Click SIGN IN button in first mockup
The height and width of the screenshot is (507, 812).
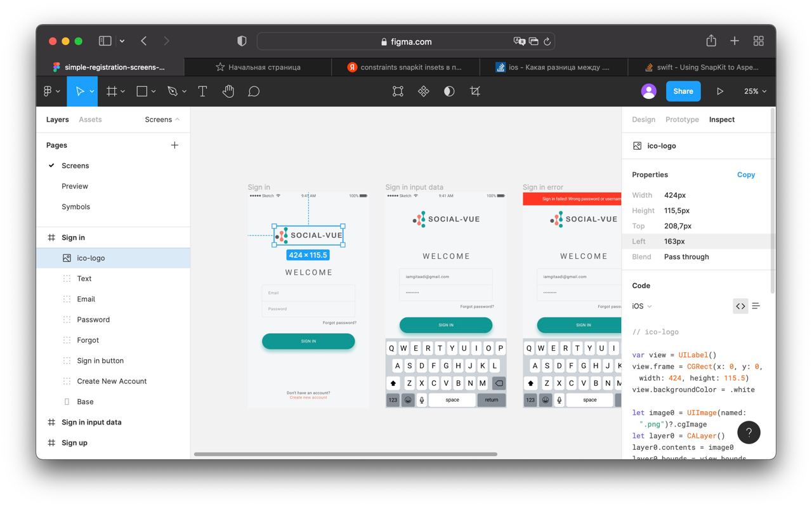pos(308,341)
